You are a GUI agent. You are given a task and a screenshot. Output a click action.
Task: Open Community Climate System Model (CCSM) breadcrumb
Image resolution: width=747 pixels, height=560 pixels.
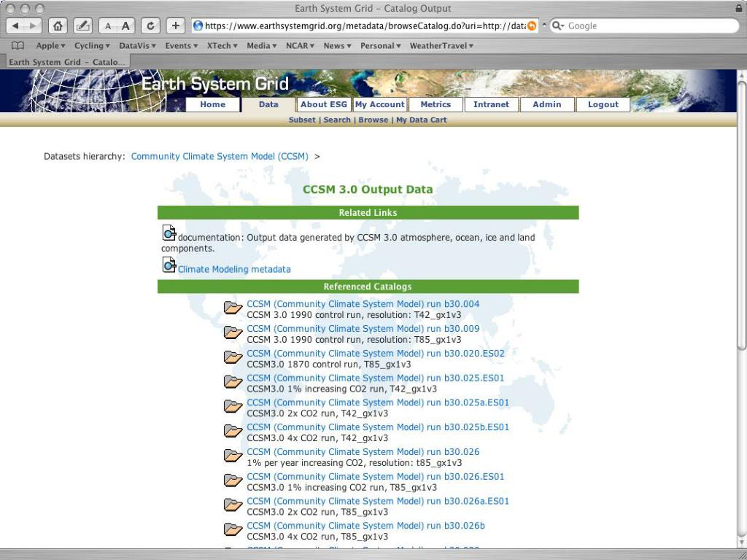click(220, 156)
